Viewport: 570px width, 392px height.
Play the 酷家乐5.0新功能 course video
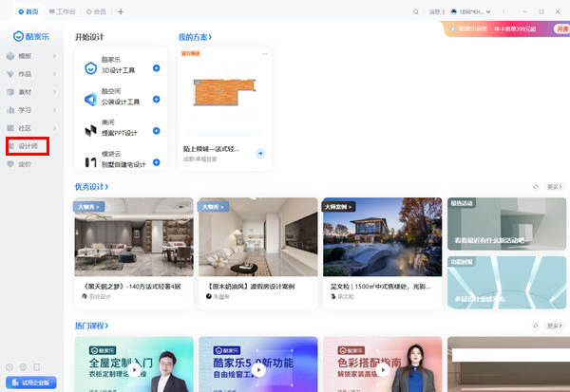tap(258, 370)
